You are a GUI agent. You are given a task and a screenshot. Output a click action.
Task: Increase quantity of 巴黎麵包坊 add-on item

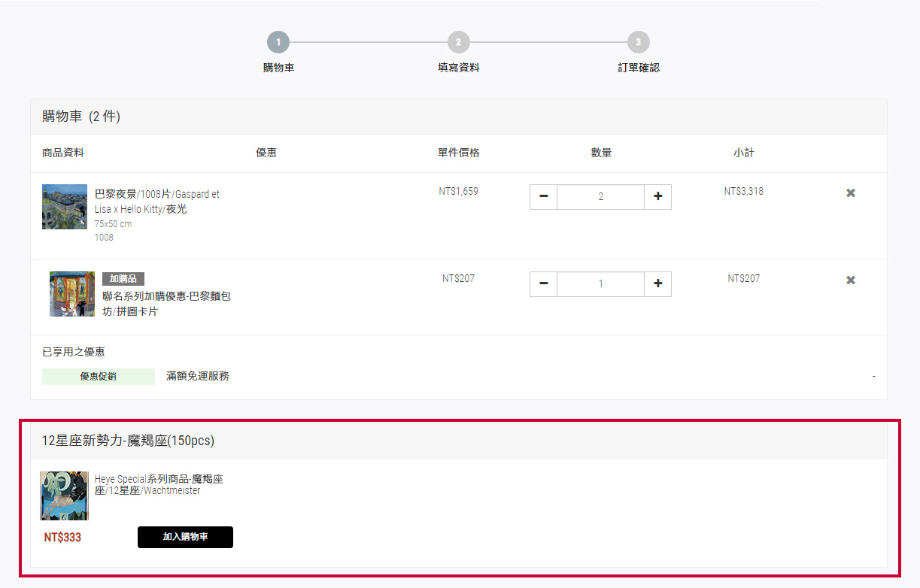click(x=657, y=284)
